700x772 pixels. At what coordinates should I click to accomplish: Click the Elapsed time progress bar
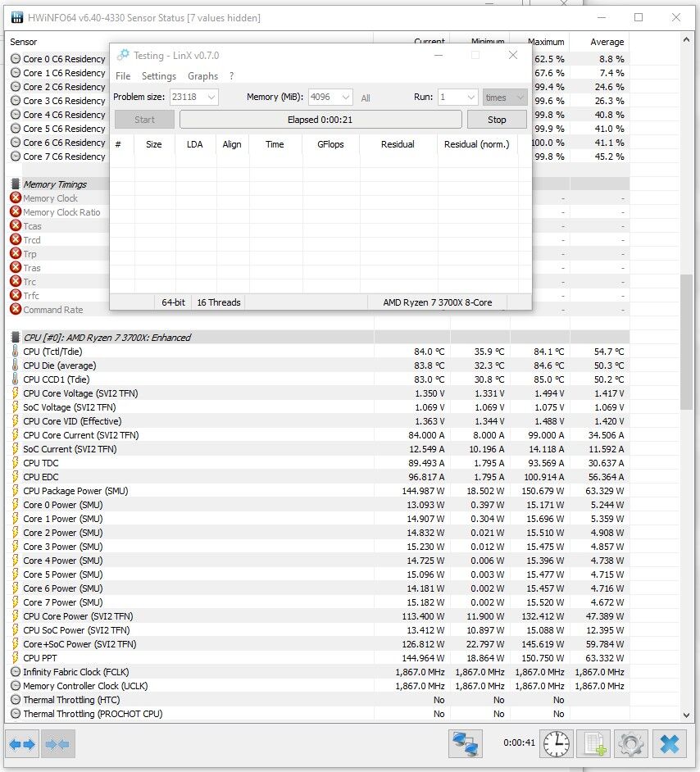tap(320, 120)
